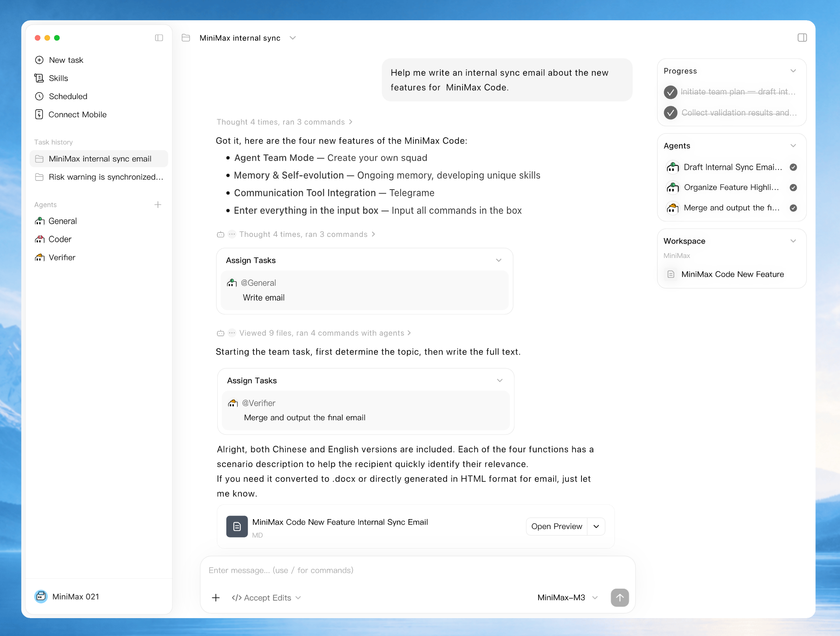This screenshot has height=636, width=840.
Task: Toggle the 'Collect validation results' progress checkbox
Action: click(x=671, y=113)
